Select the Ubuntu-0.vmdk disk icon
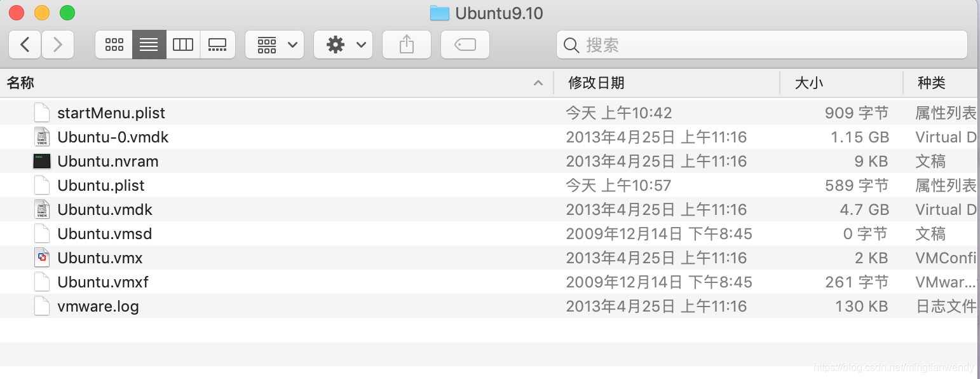The width and height of the screenshot is (980, 379). [x=42, y=137]
